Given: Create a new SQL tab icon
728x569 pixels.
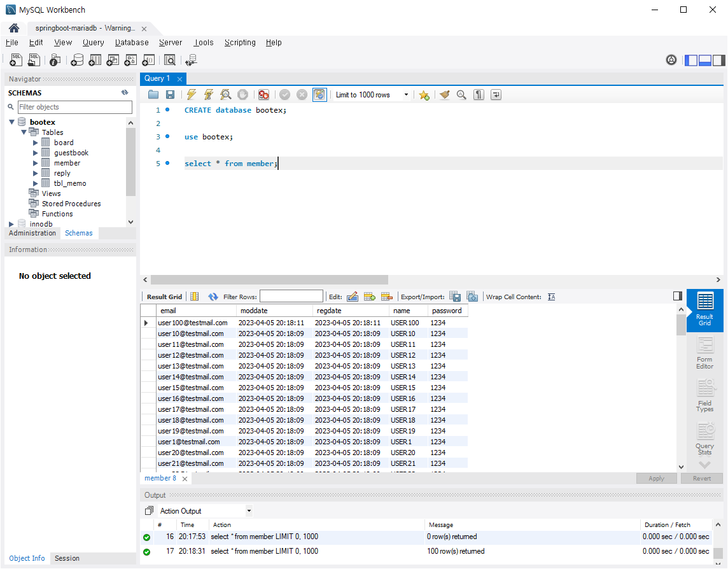Looking at the screenshot, I should (16, 60).
